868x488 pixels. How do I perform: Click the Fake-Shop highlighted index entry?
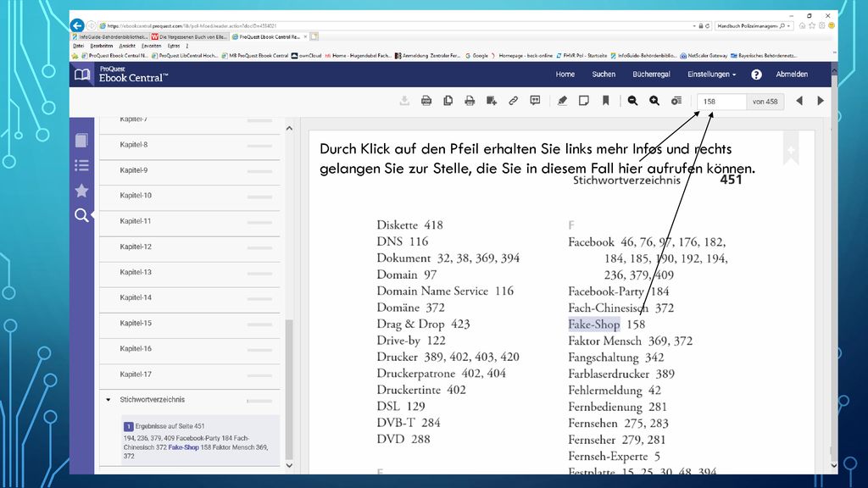tap(594, 324)
